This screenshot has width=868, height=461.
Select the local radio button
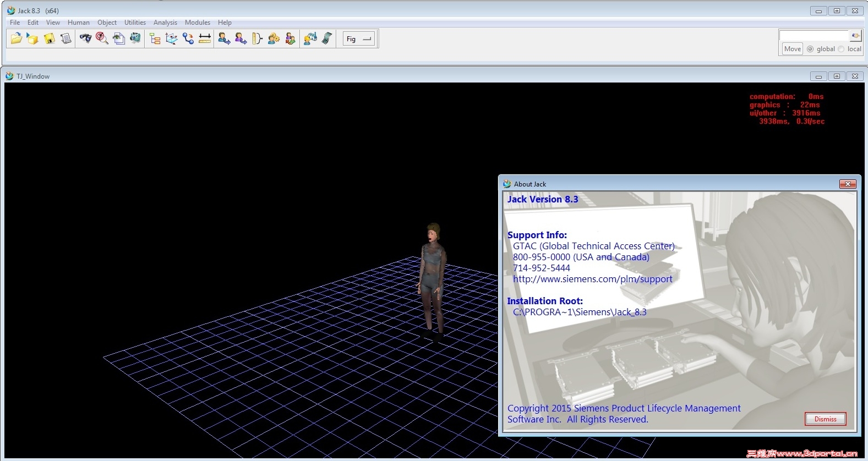(x=841, y=49)
